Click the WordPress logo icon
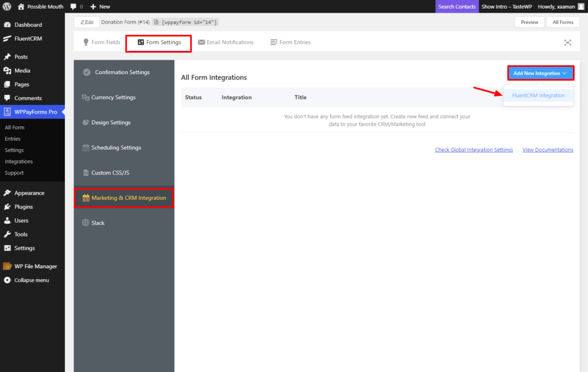 7,7
